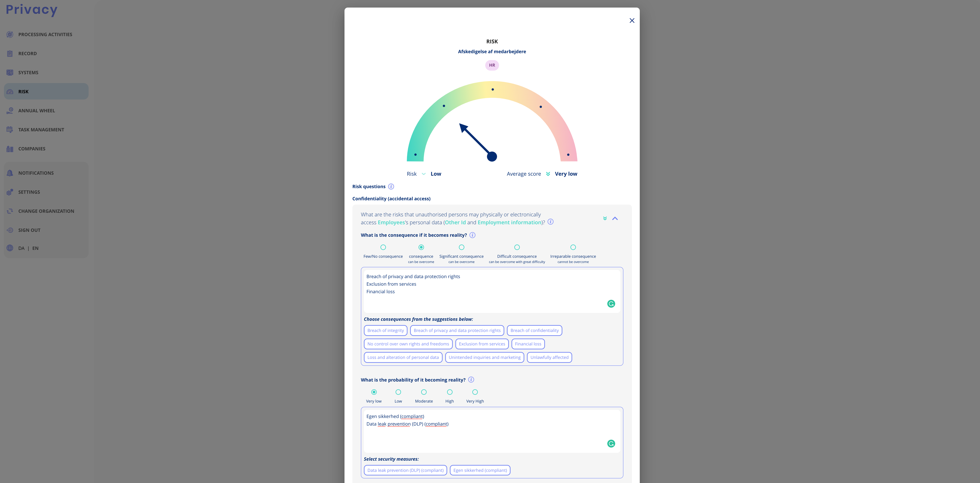Click double-chevron icon next to Average score
The height and width of the screenshot is (483, 980).
[x=548, y=174]
